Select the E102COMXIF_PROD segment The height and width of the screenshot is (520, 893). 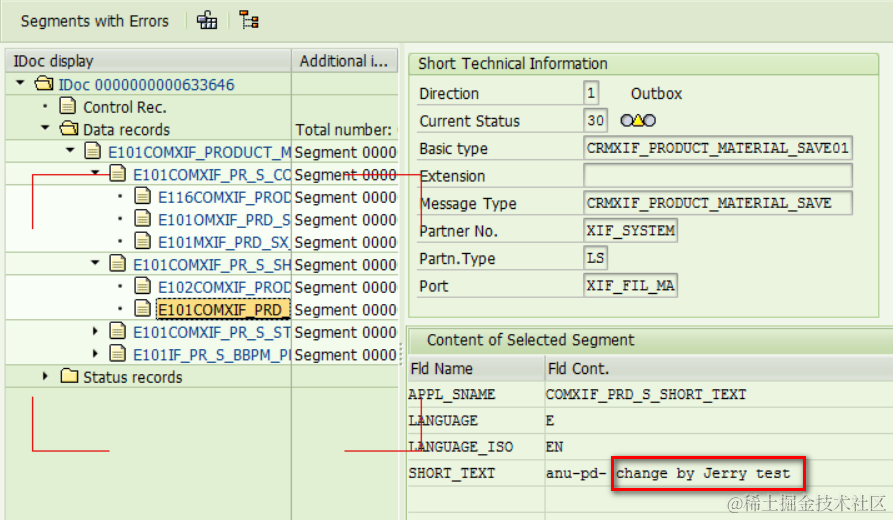224,288
